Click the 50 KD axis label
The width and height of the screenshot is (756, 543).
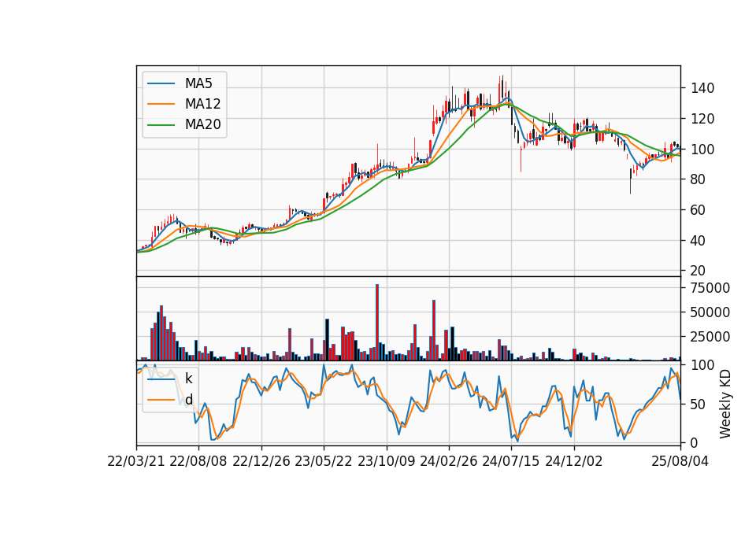[699, 404]
